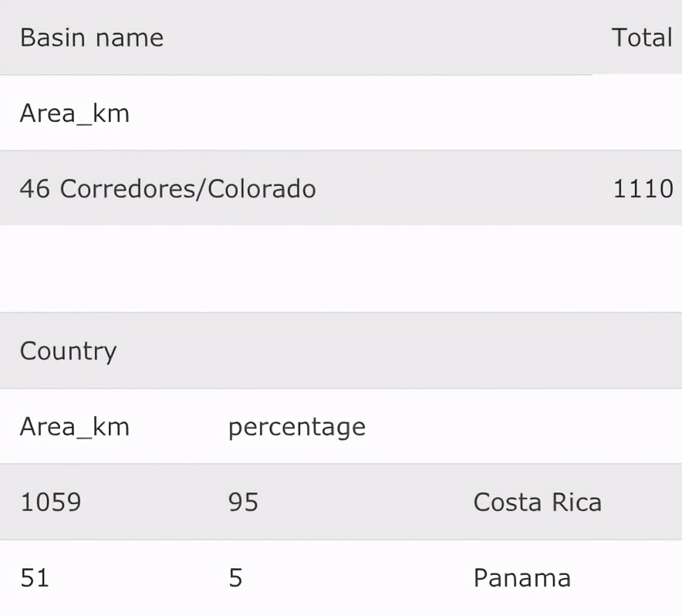Click the "percentage" column header
The image size is (682, 616).
296,427
